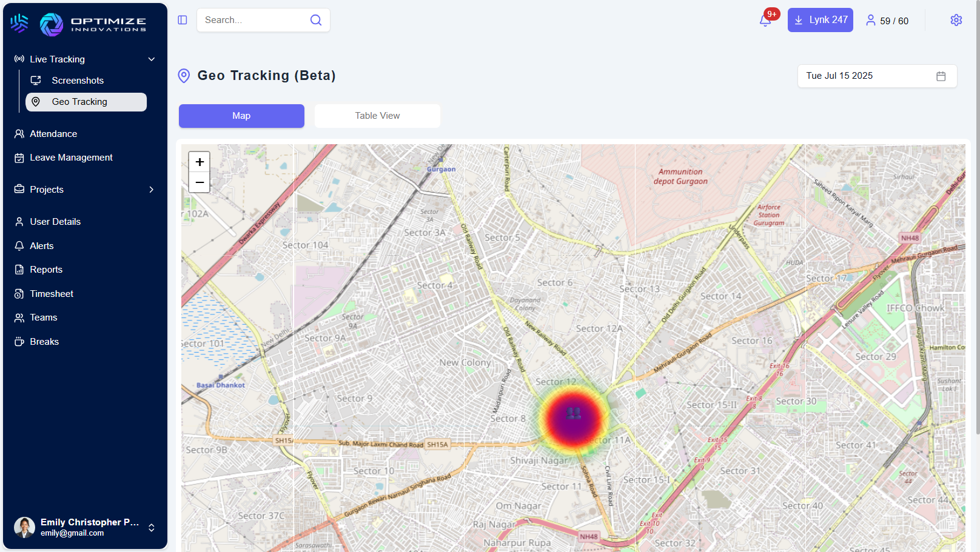
Task: Zoom in on the map
Action: tap(200, 162)
